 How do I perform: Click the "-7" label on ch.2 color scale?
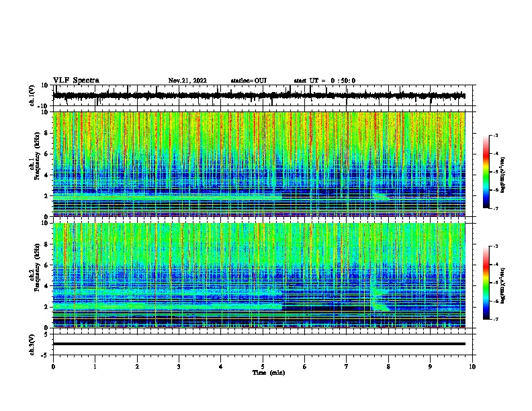pos(495,319)
